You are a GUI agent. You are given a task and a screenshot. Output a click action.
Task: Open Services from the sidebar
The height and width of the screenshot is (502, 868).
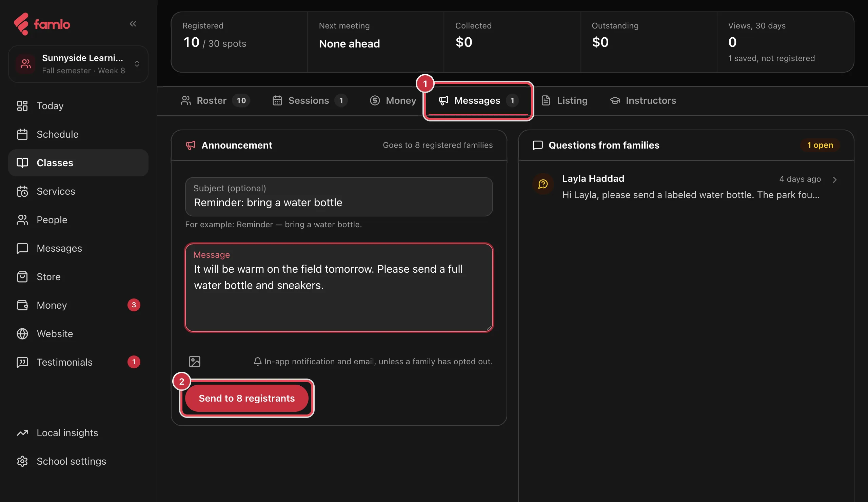point(78,191)
